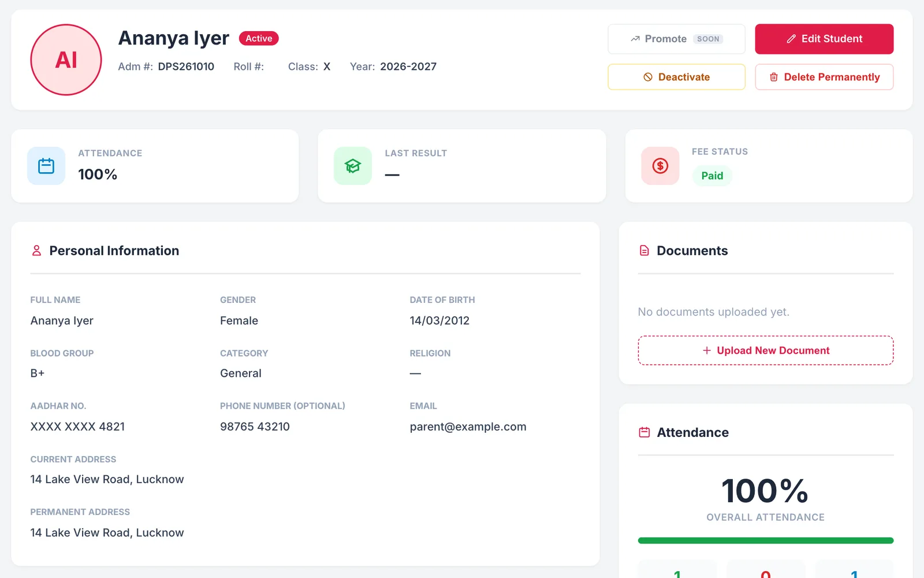Click Delete Permanently
The width and height of the screenshot is (924, 578).
click(x=824, y=77)
